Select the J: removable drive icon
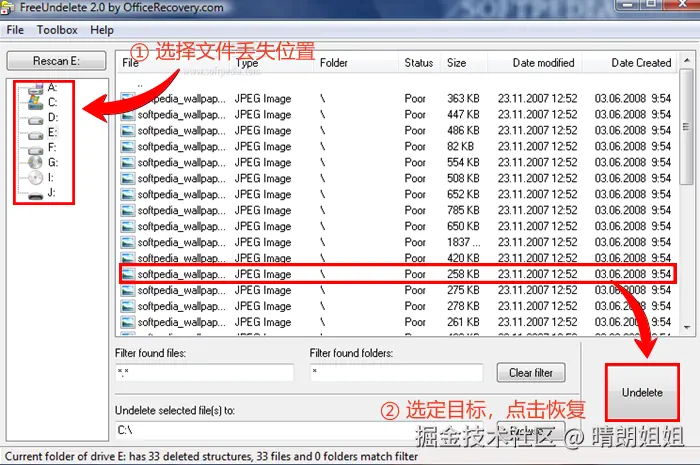Screen dimensions: 700x465 pos(36,195)
